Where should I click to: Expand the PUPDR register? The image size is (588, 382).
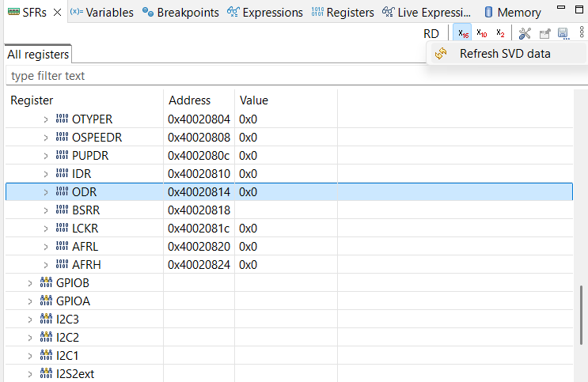(x=46, y=156)
